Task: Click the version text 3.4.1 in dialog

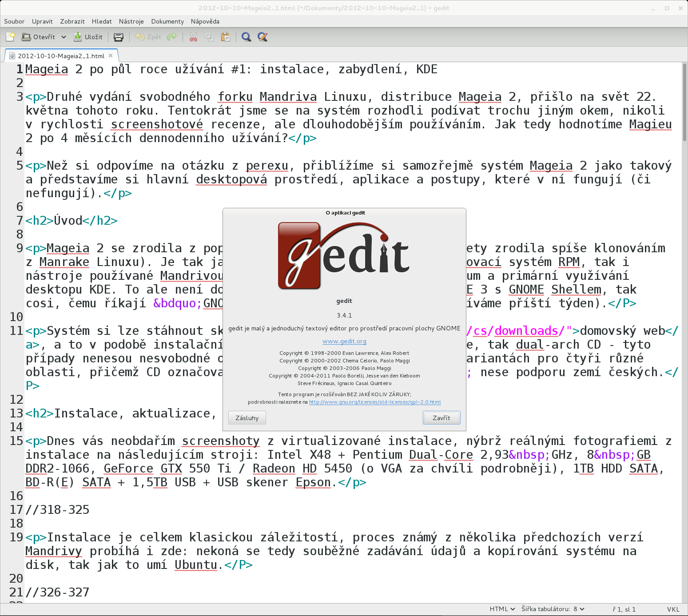Action: tap(344, 315)
